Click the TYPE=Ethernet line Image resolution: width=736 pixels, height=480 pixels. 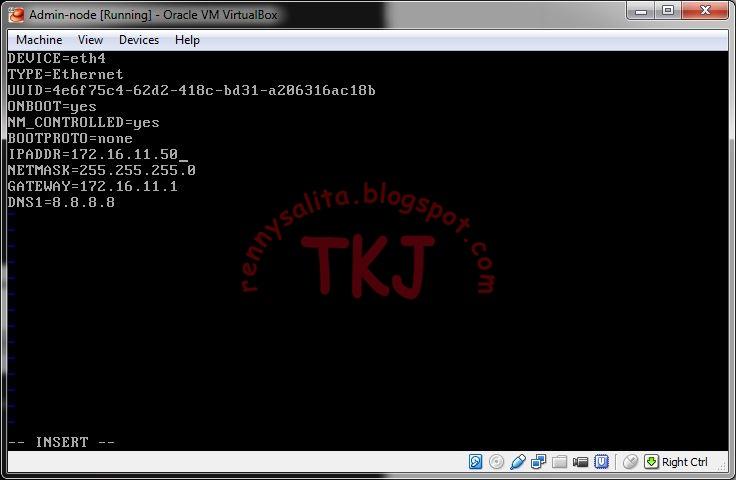click(x=65, y=74)
